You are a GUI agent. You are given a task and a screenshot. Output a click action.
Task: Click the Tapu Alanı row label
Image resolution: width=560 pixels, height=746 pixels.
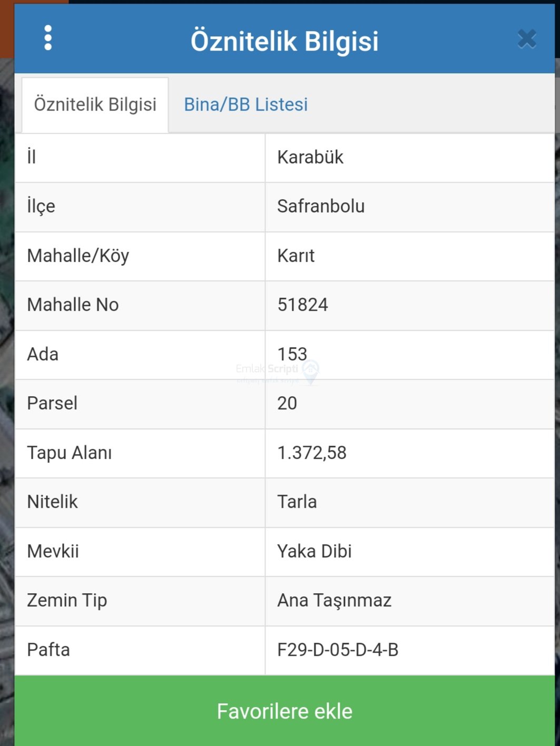[70, 453]
